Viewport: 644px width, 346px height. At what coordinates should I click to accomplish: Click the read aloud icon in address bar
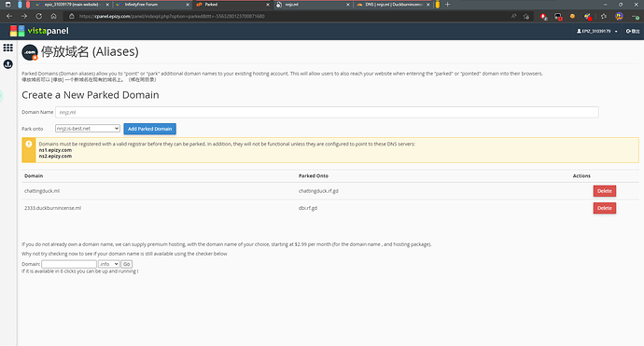[513, 17]
